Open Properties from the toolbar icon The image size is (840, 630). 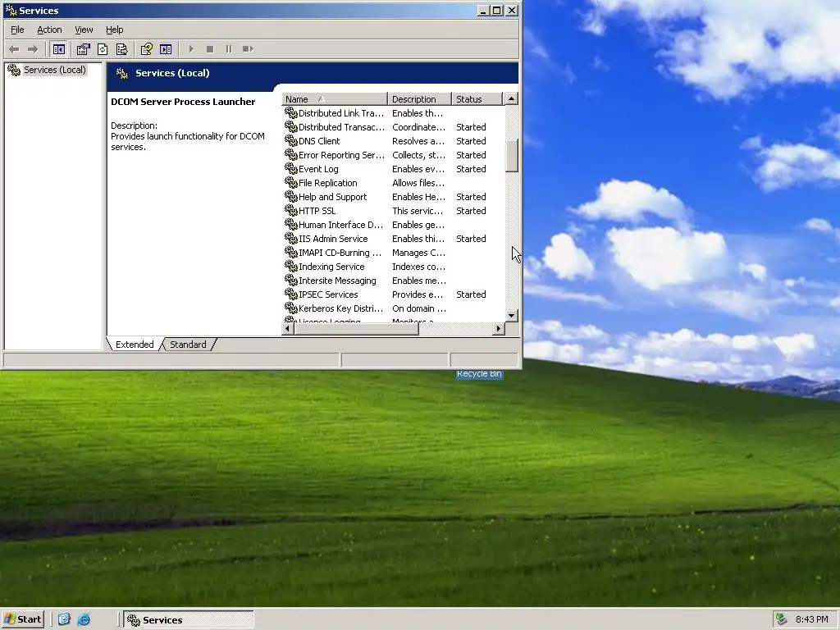pyautogui.click(x=83, y=49)
